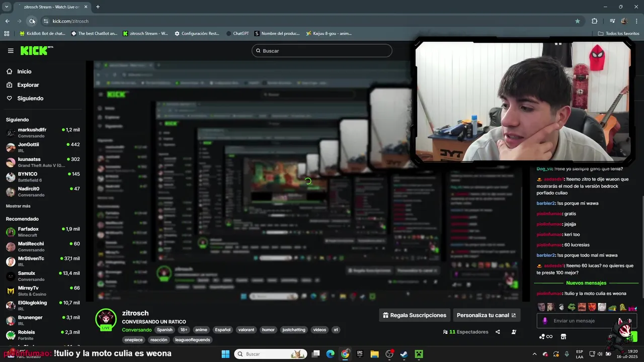Select the videos tag
This screenshot has height=362, width=644.
(319, 330)
